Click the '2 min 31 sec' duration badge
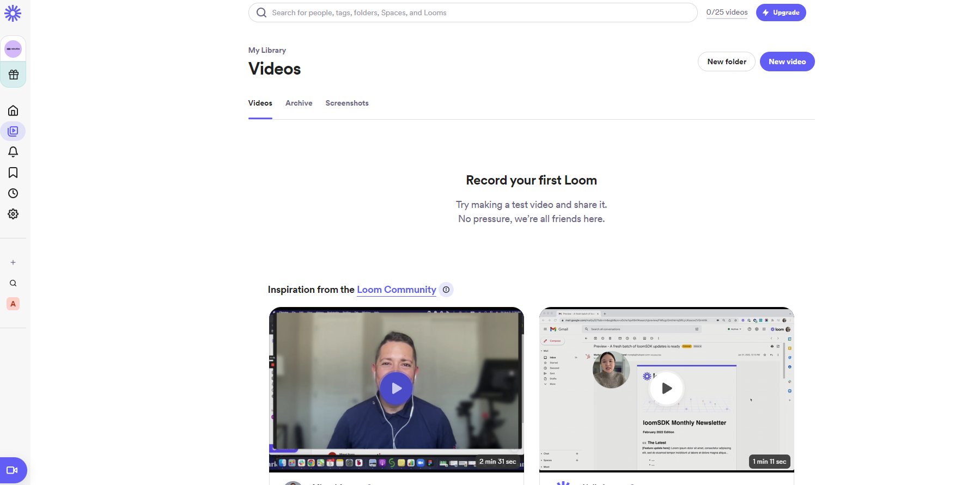This screenshot has height=485, width=980. pos(497,462)
